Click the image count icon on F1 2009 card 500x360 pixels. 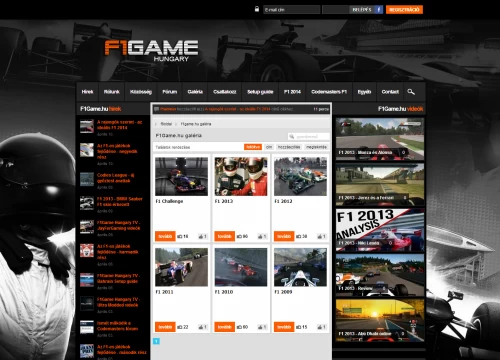(x=298, y=327)
